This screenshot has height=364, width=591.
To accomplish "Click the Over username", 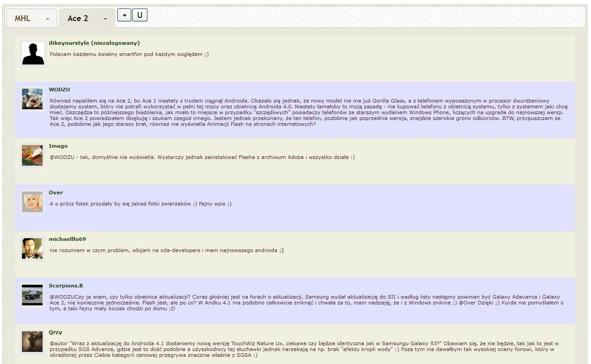I will [56, 193].
